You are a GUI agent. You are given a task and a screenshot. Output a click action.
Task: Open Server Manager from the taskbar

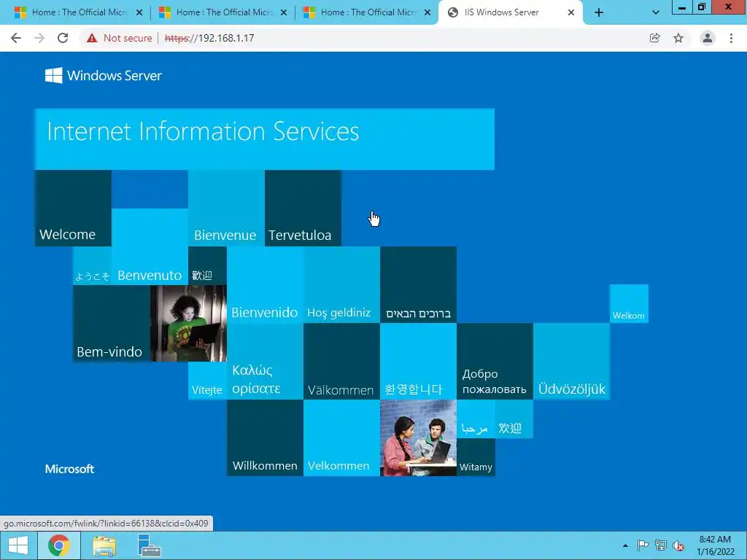(149, 545)
